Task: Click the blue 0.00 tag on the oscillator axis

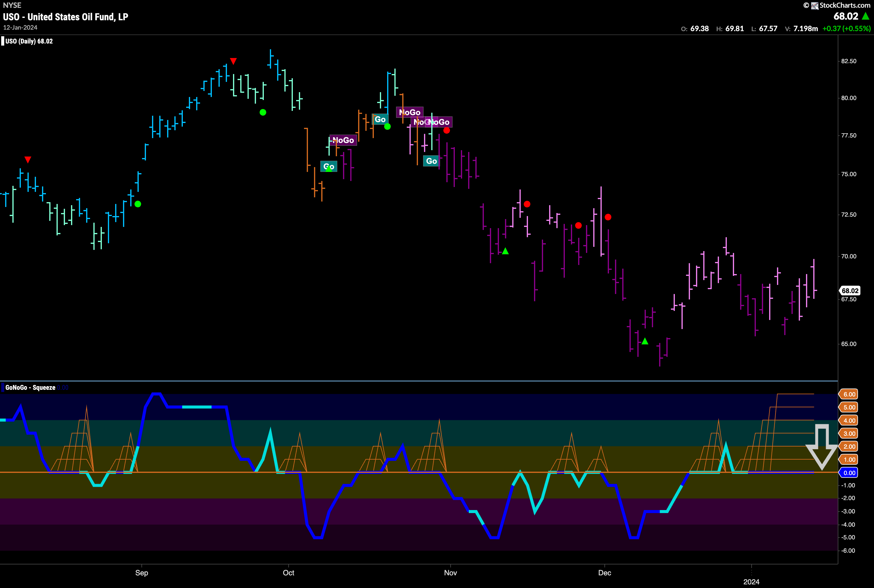Action: coord(849,473)
